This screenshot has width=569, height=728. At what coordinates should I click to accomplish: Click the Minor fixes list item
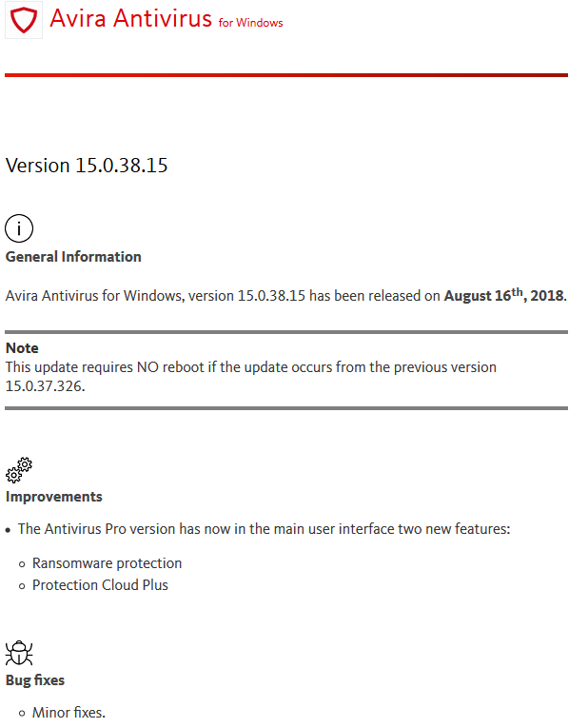pyautogui.click(x=69, y=712)
